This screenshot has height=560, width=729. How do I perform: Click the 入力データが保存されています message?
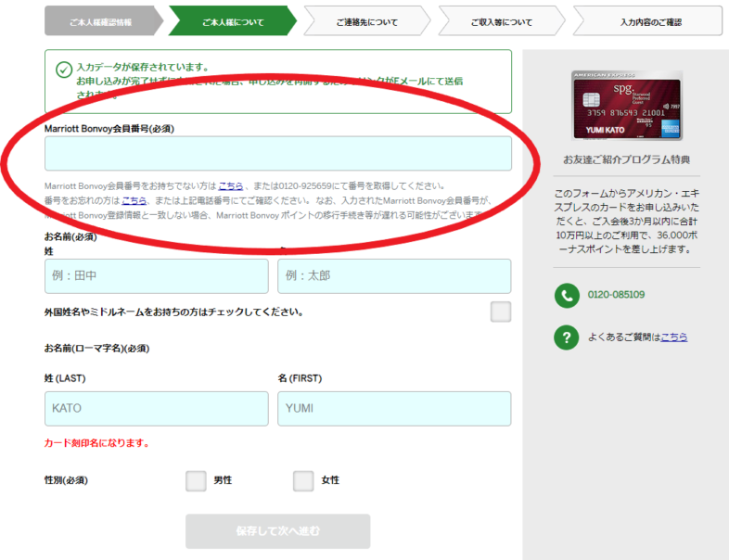[142, 68]
